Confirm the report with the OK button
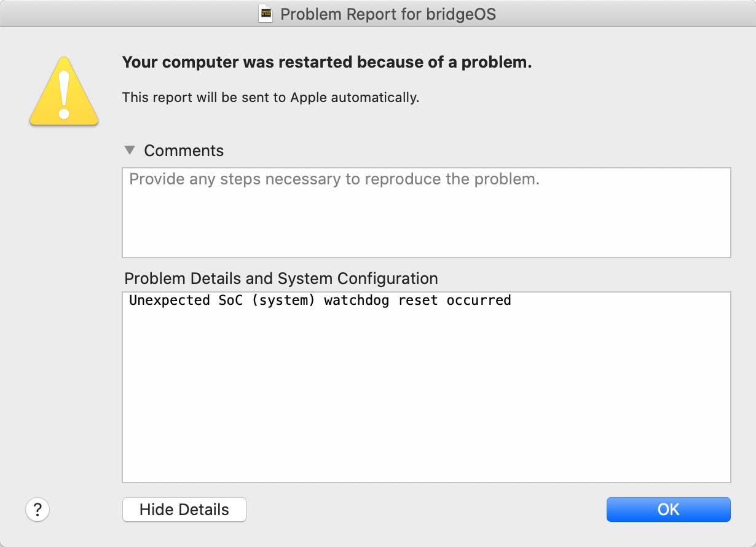Viewport: 756px width, 547px height. 669,510
